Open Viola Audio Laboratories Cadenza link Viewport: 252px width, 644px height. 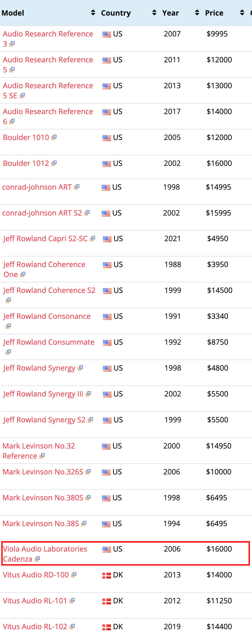(x=45, y=549)
